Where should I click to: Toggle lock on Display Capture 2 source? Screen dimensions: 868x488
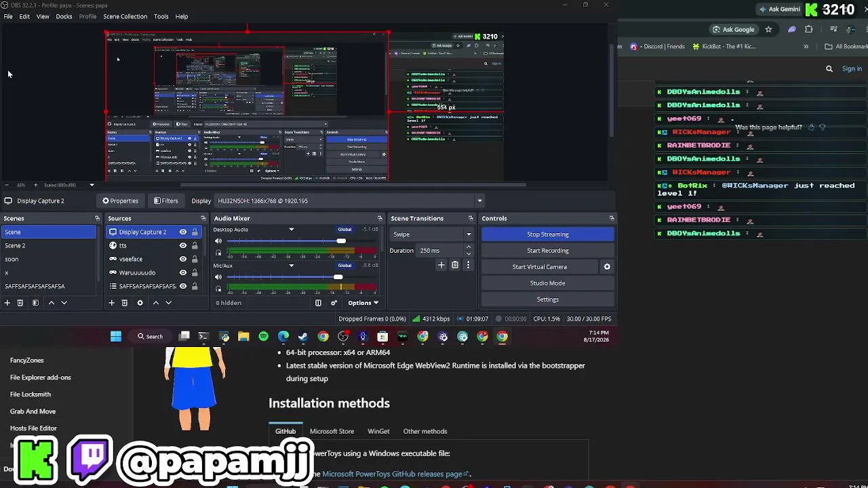click(195, 232)
